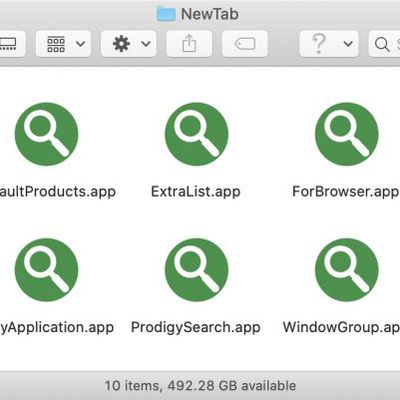
Task: Select the ExtraList.app icon
Action: coord(197,134)
